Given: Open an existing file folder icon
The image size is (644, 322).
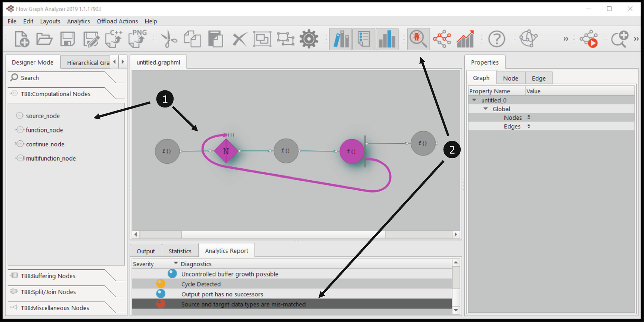Looking at the screenshot, I should [44, 39].
